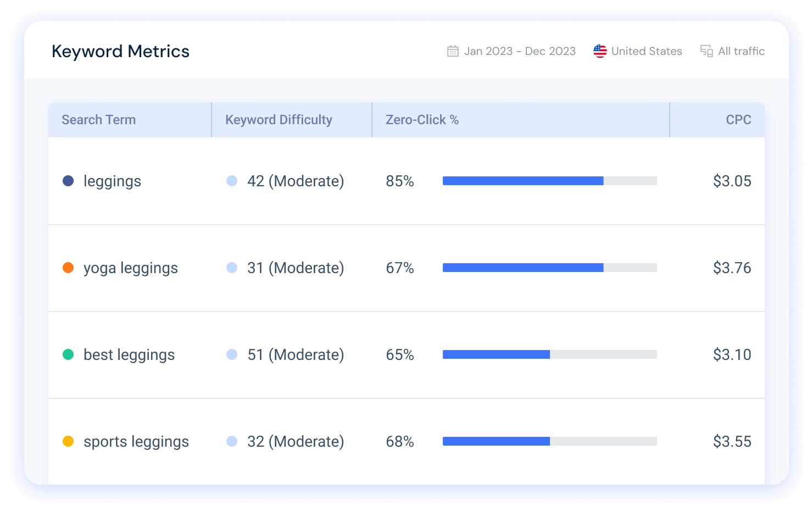
Task: Click the traffic filter icon beside All traffic
Action: (706, 51)
